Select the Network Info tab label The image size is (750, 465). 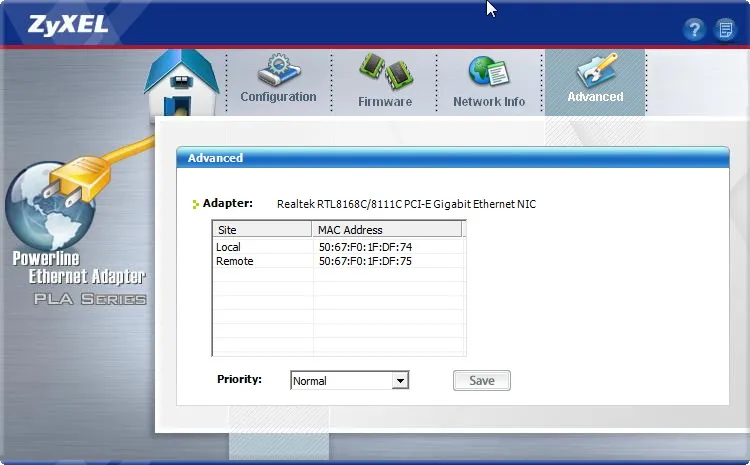click(x=489, y=102)
